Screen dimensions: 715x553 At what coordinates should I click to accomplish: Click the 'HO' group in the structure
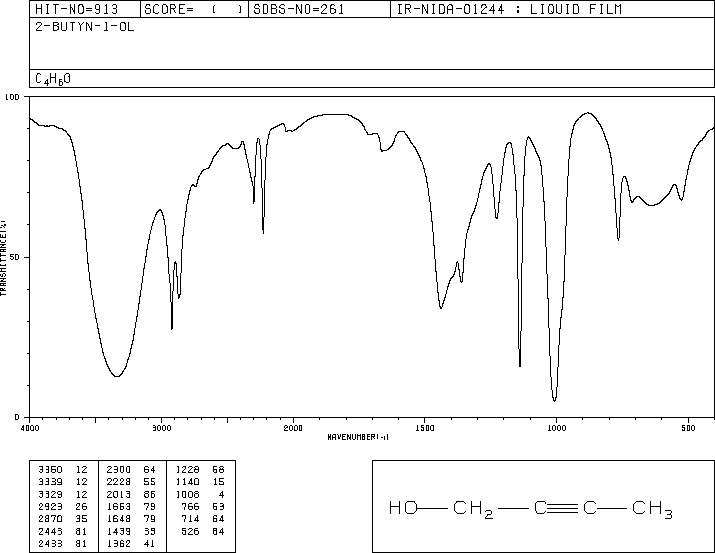tap(403, 507)
